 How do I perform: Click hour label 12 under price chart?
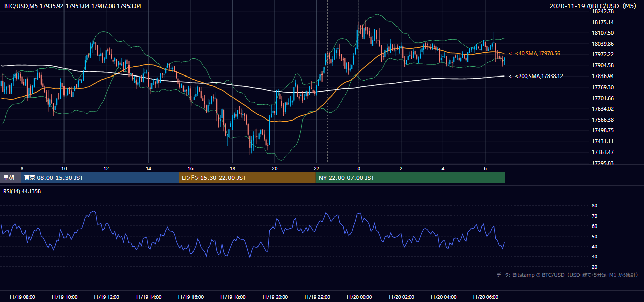click(106, 168)
